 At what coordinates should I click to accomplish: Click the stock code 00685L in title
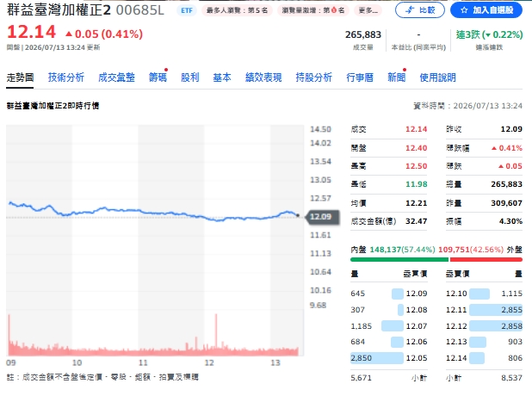139,10
